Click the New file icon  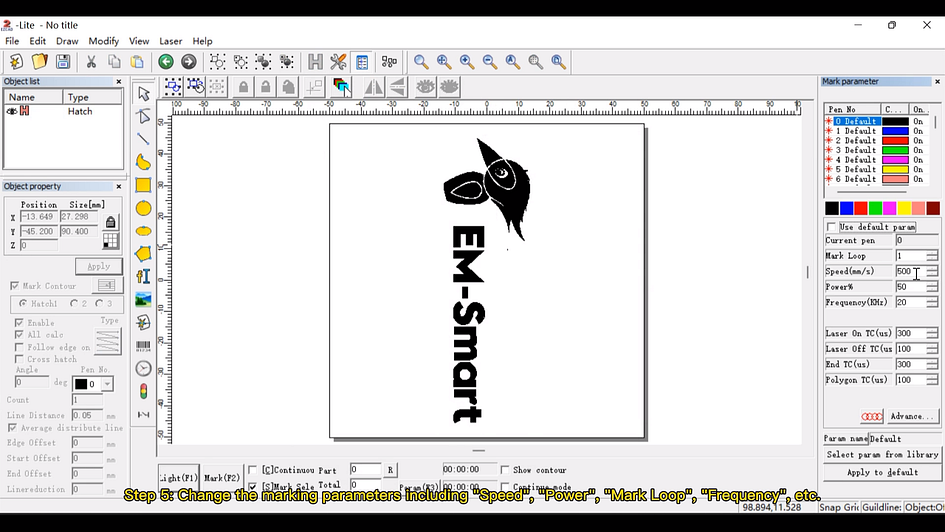tap(16, 61)
